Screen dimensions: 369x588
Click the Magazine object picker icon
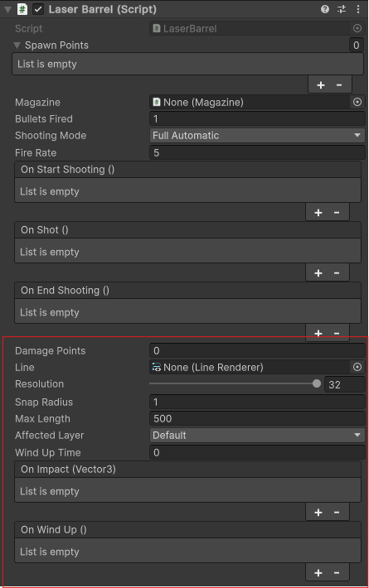[x=357, y=102]
